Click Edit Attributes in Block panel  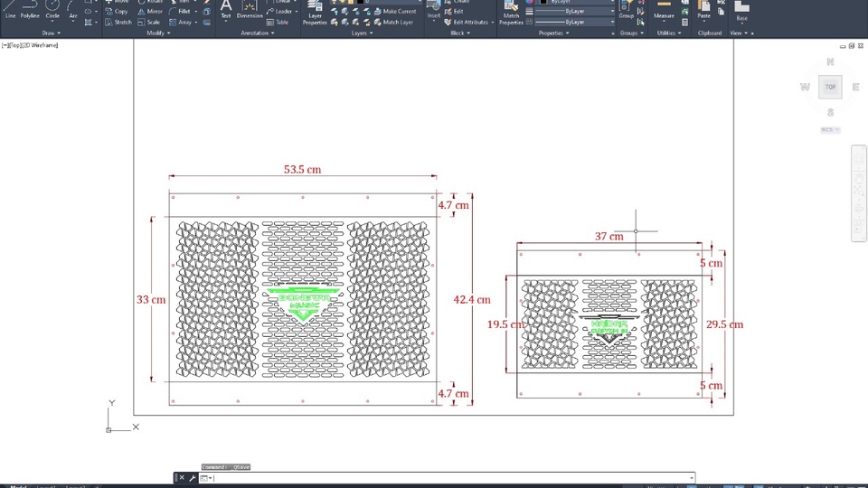pyautogui.click(x=467, y=22)
